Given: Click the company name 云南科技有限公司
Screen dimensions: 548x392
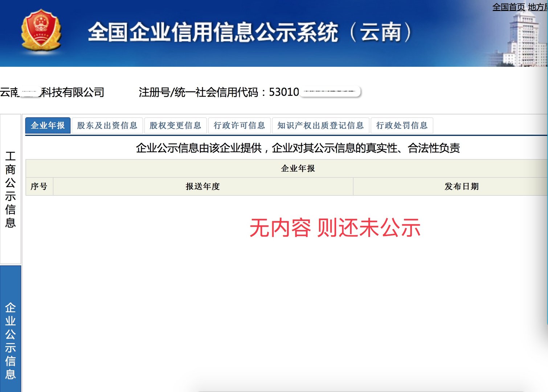Looking at the screenshot, I should tap(53, 92).
